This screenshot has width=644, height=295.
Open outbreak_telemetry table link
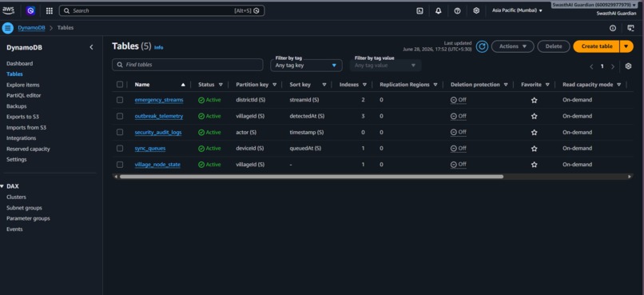coord(159,116)
